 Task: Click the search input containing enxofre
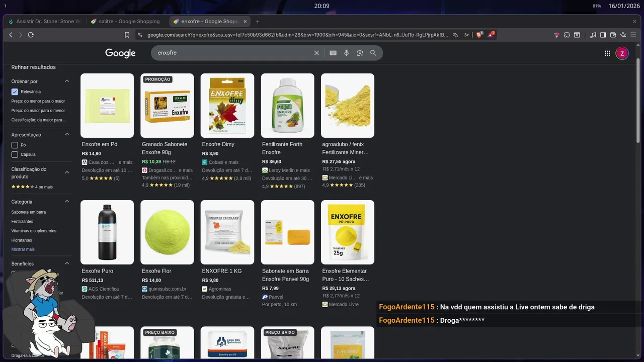point(234,53)
